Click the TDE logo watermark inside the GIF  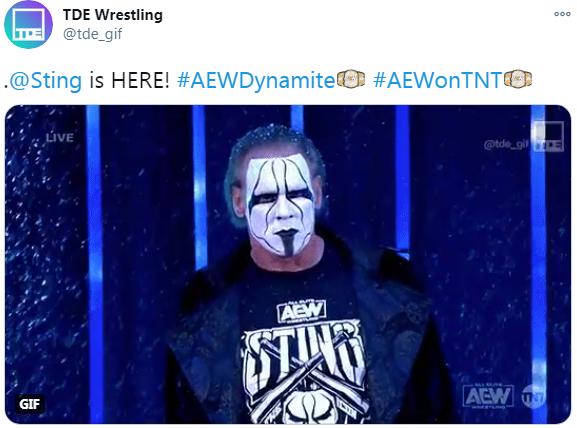(x=548, y=137)
